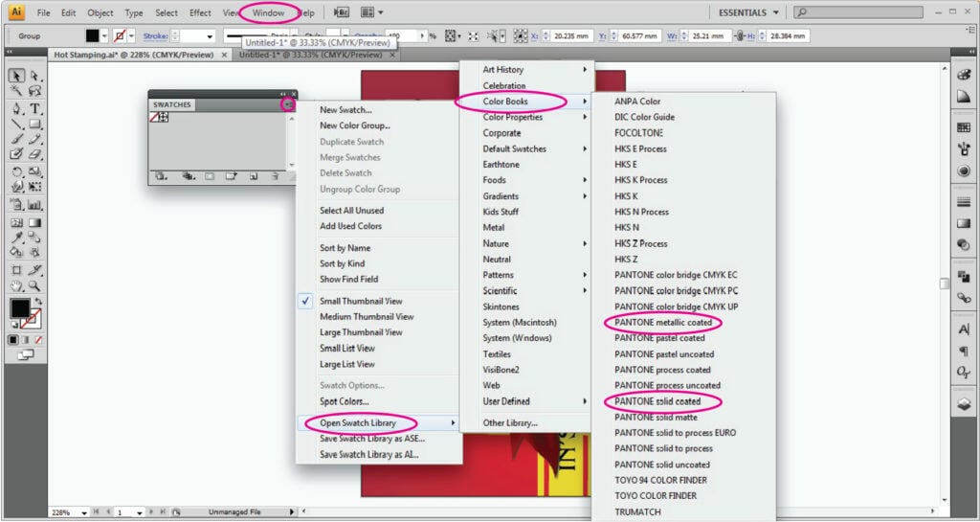The width and height of the screenshot is (980, 522).
Task: Switch to Medium Thumbnail View
Action: [367, 316]
